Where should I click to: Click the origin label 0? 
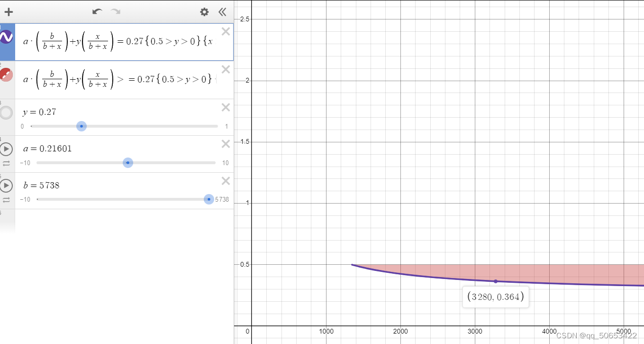(x=247, y=331)
